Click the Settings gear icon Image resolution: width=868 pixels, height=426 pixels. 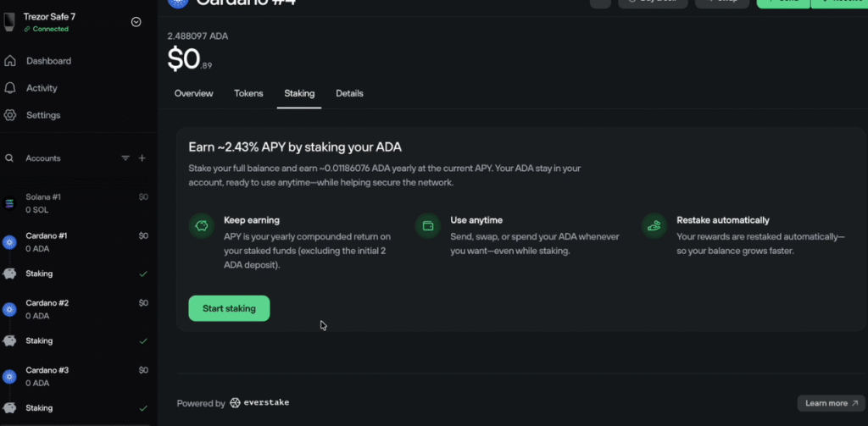click(x=10, y=115)
